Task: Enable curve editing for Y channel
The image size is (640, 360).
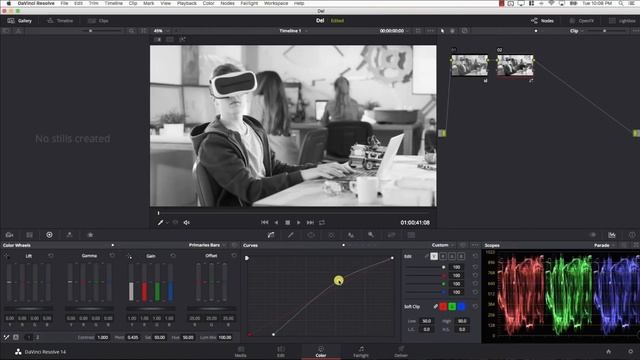Action: click(434, 256)
